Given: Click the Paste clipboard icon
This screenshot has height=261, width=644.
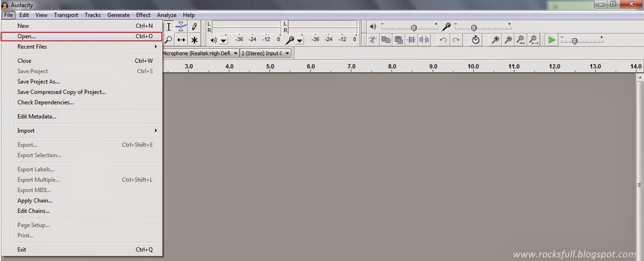Looking at the screenshot, I should click(399, 40).
